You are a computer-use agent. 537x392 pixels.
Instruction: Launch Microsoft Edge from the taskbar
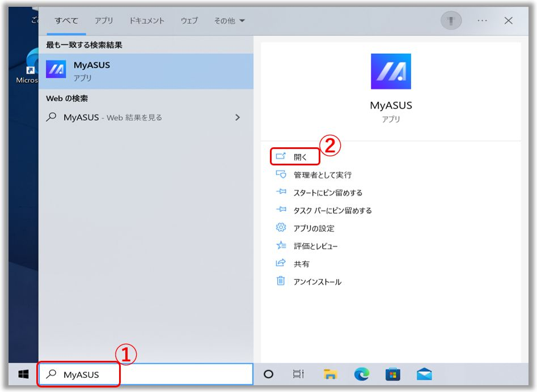point(362,374)
